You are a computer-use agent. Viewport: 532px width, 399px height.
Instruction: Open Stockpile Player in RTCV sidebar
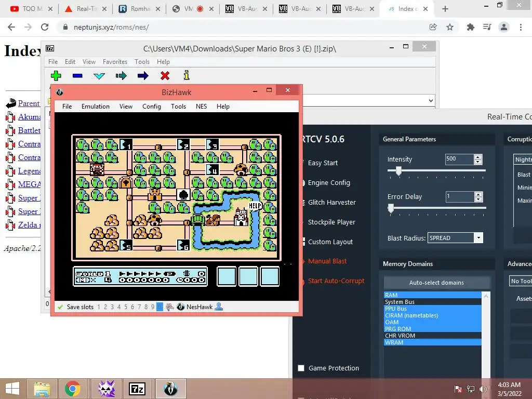click(x=331, y=222)
